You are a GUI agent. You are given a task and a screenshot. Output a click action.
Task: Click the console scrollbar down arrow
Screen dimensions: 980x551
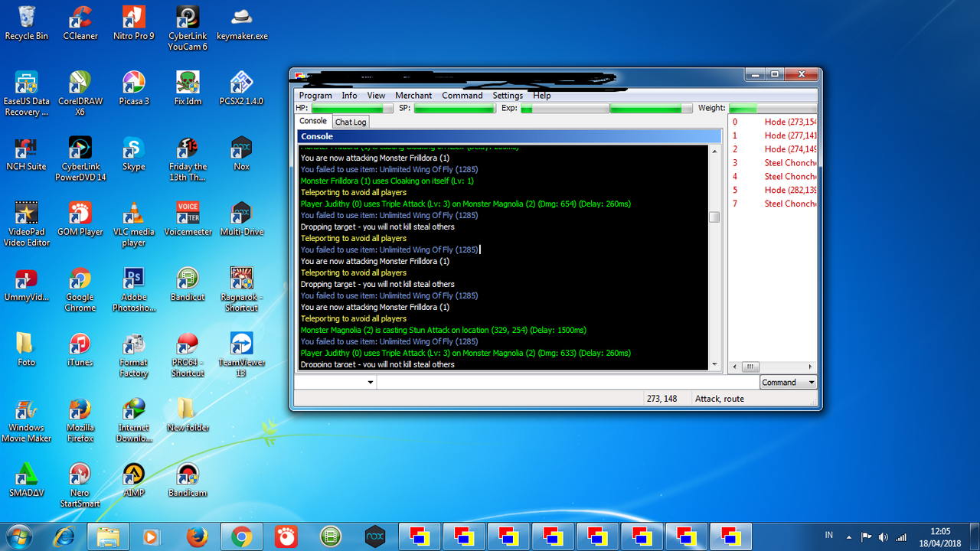[714, 365]
